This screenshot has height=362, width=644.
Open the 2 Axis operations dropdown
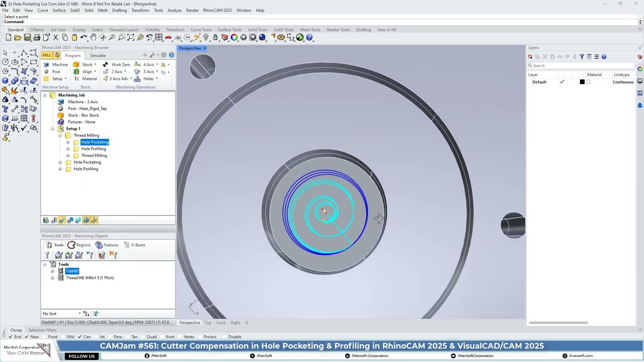tap(125, 71)
